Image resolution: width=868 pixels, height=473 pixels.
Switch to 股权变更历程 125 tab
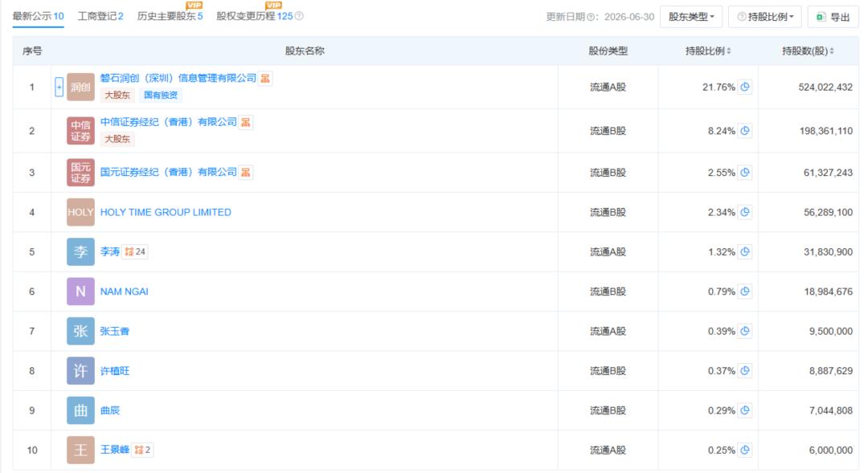pos(254,16)
